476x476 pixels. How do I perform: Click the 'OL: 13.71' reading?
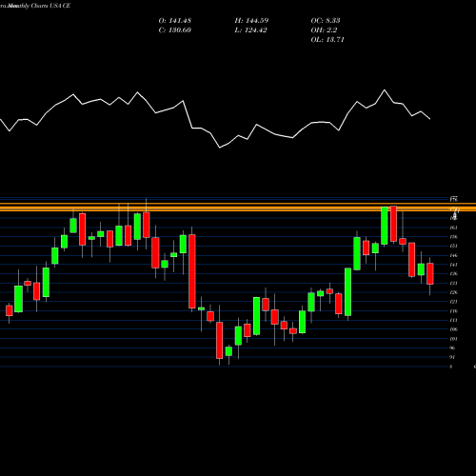(x=327, y=40)
